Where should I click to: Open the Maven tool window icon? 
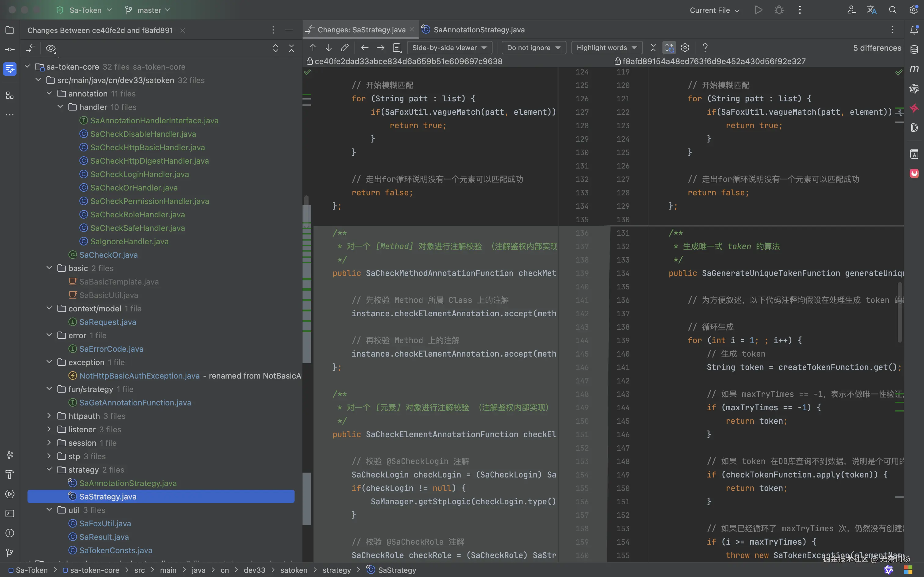(x=914, y=69)
